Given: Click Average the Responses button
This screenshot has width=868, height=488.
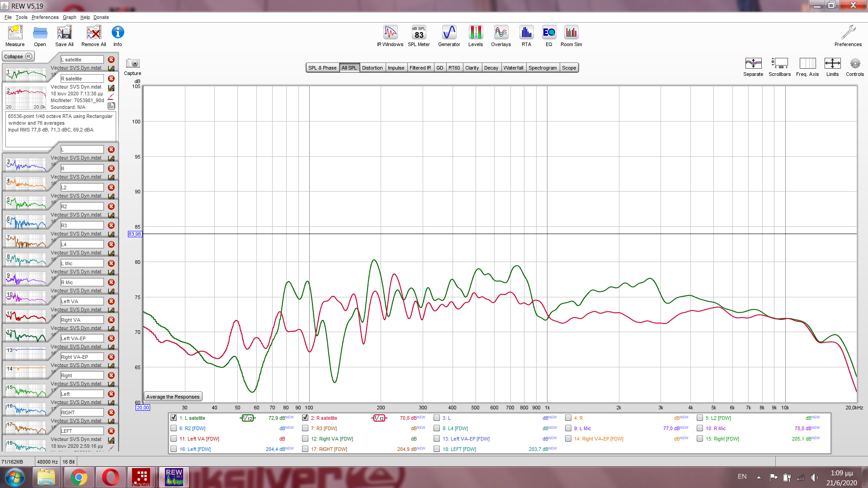Looking at the screenshot, I should 173,397.
